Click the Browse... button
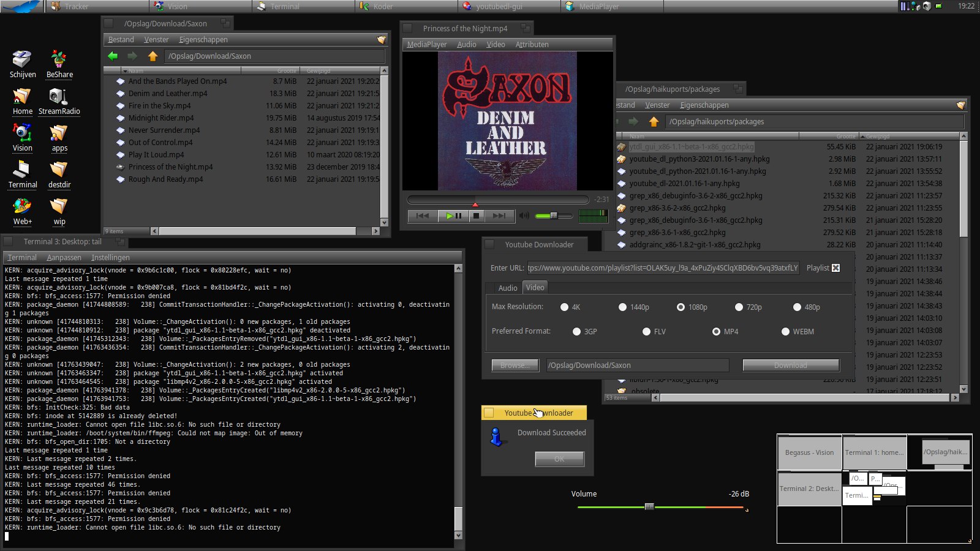Image resolution: width=980 pixels, height=551 pixels. [x=514, y=365]
